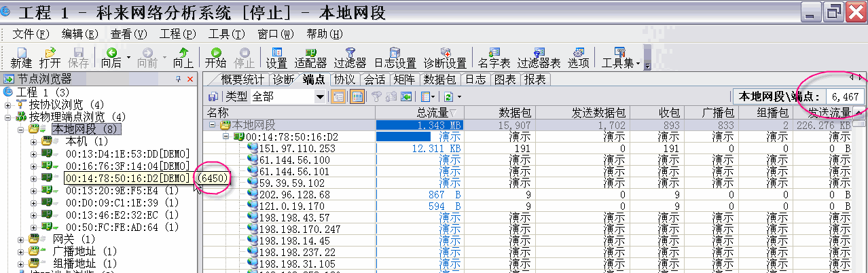
Task: Open the 过滤器 (Filter) toolbar icon
Action: (350, 57)
